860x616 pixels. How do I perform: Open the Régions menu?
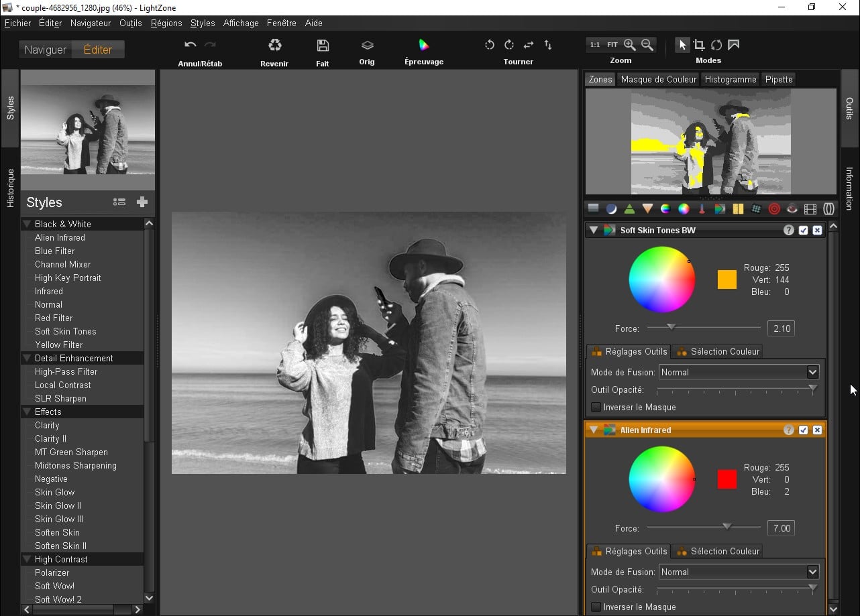[166, 23]
